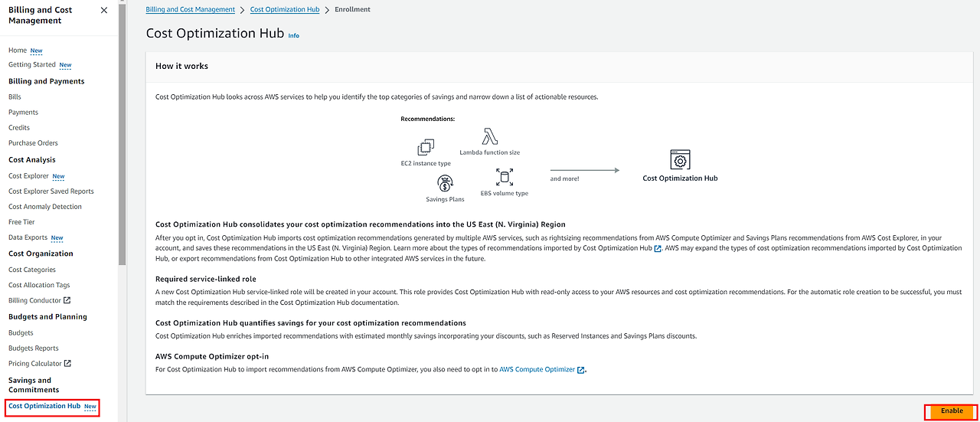Image resolution: width=980 pixels, height=422 pixels.
Task: Open Purchase Orders page
Action: click(33, 143)
